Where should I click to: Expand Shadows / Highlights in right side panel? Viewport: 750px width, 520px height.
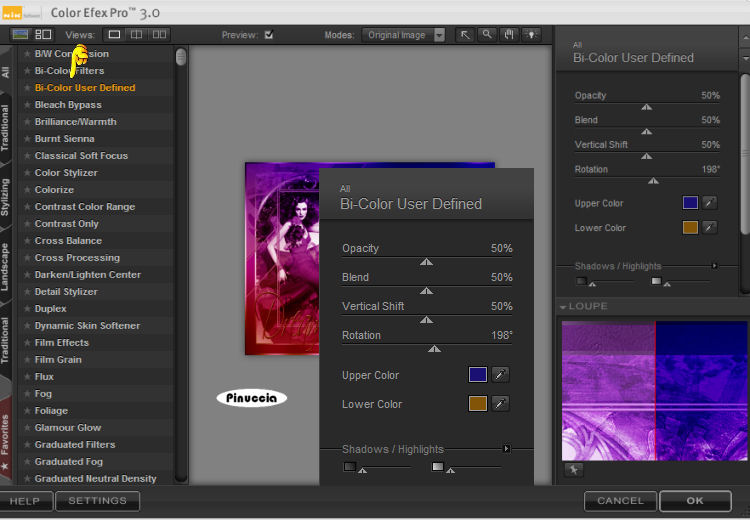tap(715, 266)
